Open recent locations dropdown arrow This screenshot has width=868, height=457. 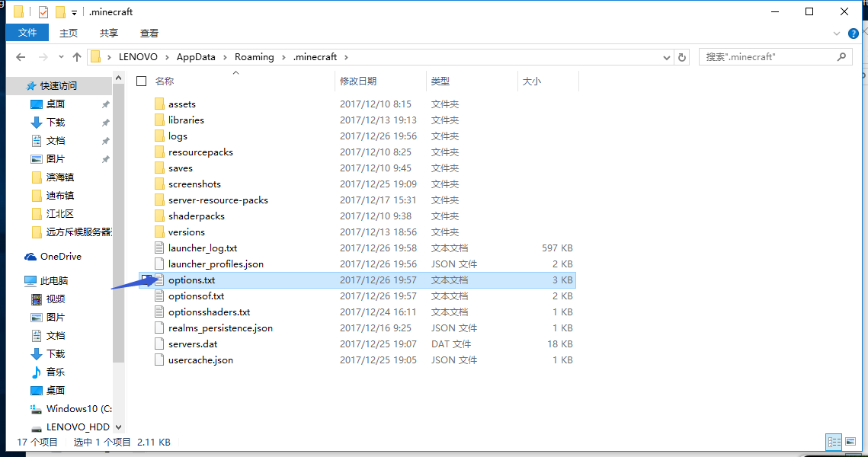coord(61,57)
